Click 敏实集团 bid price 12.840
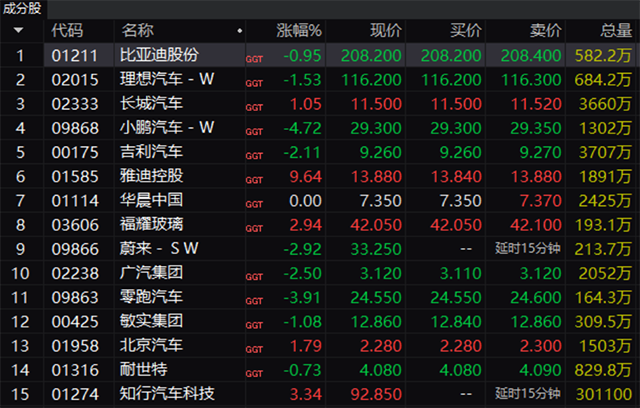 tap(456, 322)
